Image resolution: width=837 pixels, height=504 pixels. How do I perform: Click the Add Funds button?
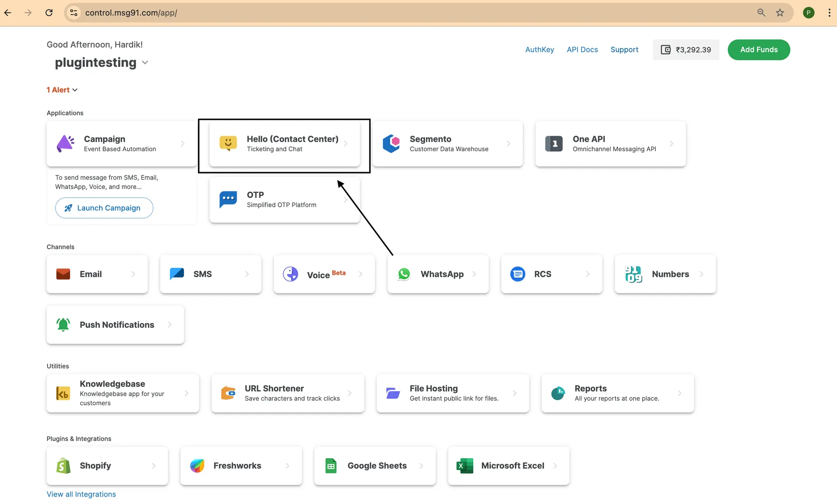tap(759, 49)
